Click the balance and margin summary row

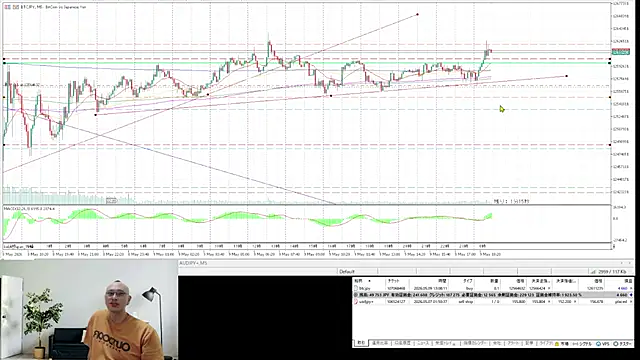coord(493,295)
